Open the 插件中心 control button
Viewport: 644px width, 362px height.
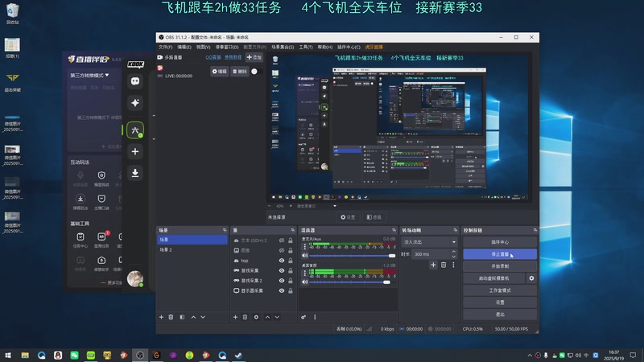click(x=500, y=242)
